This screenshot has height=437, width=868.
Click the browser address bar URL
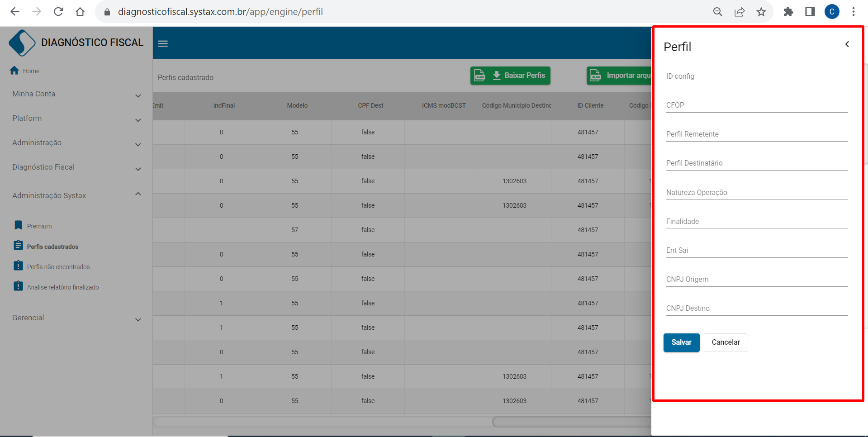coord(220,12)
